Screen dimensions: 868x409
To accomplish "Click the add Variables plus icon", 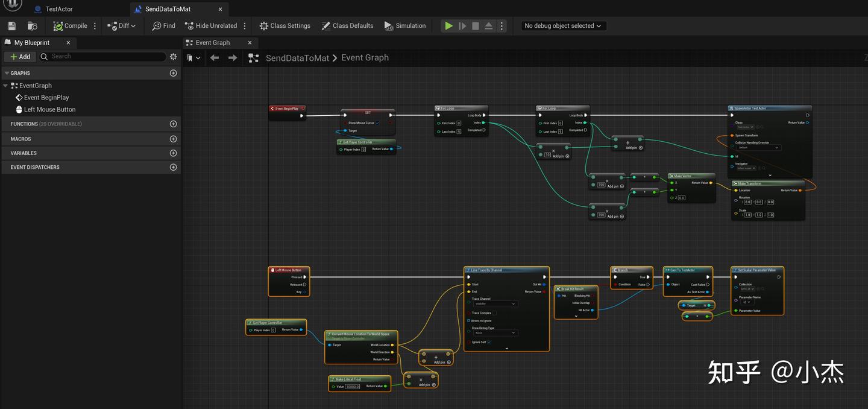I will (x=173, y=153).
